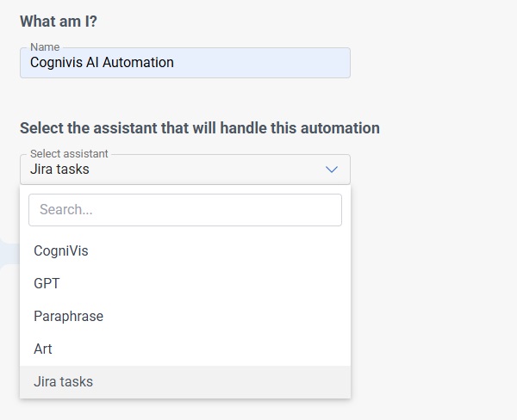The height and width of the screenshot is (420, 517).
Task: Focus the Search box in dropdown
Action: 184,210
